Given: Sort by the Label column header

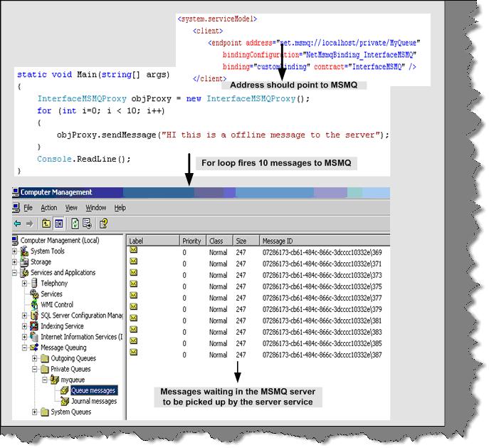Looking at the screenshot, I should tap(153, 241).
